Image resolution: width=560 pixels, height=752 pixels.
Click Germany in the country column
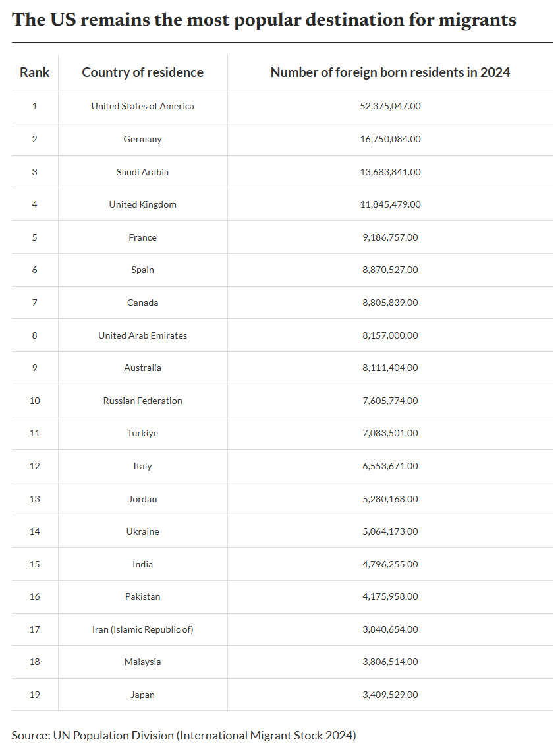[x=142, y=139]
